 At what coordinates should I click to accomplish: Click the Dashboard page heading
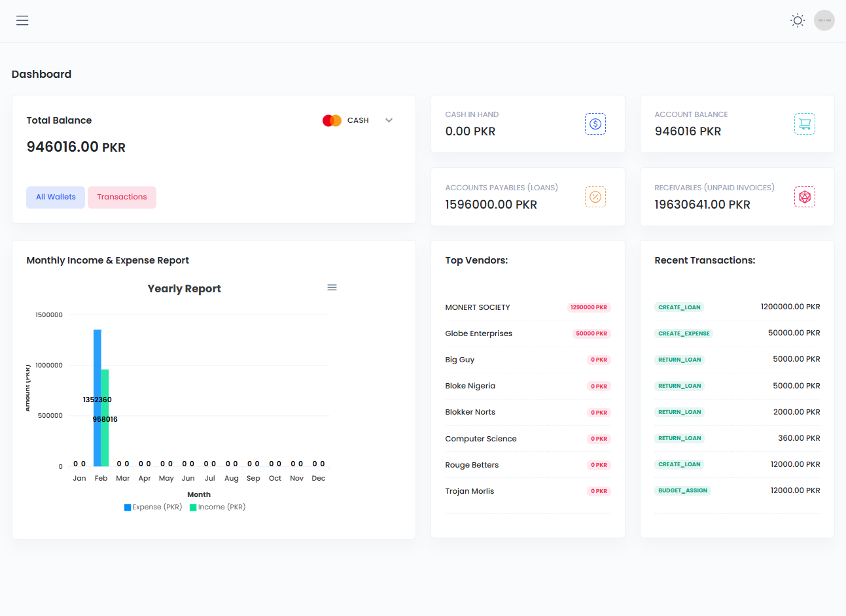coord(41,74)
